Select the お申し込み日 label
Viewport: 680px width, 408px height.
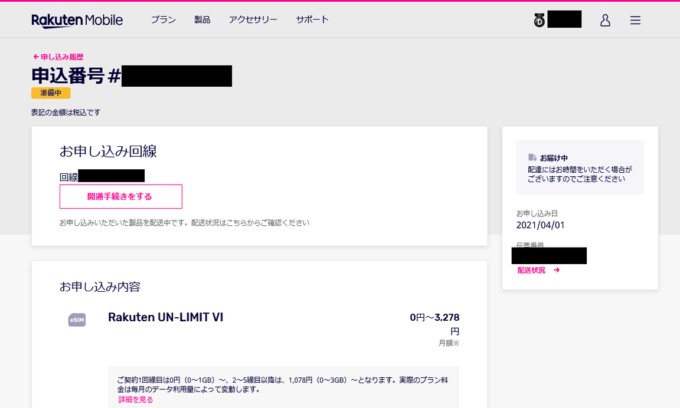536,213
